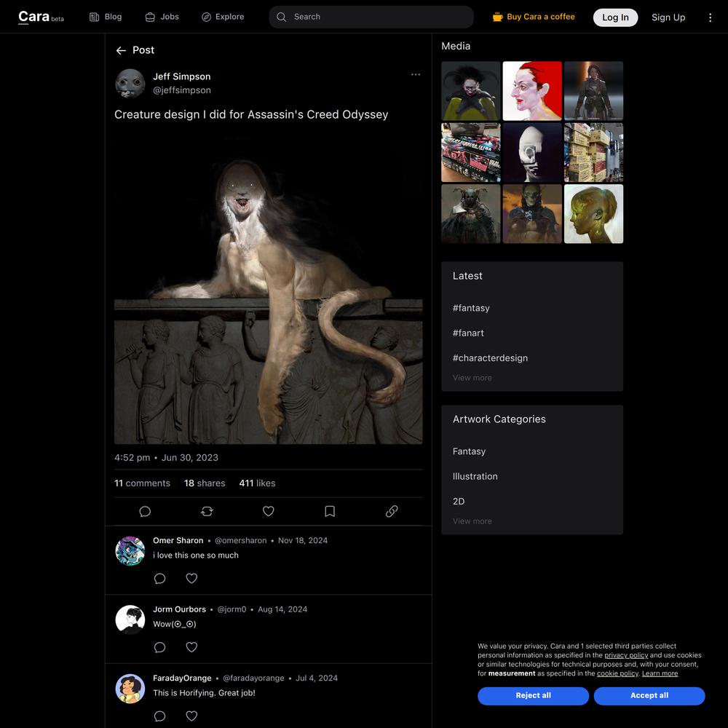Bookmark the post
728x728 pixels.
[330, 511]
